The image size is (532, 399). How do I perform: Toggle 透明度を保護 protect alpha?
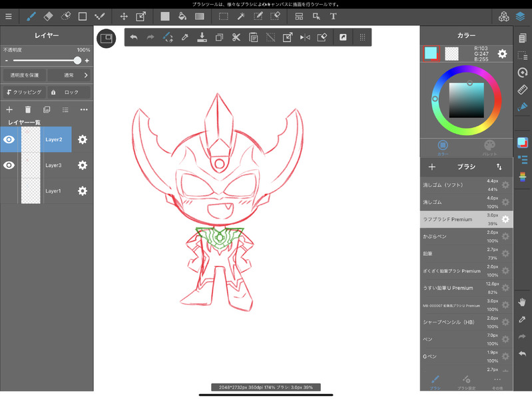[24, 75]
